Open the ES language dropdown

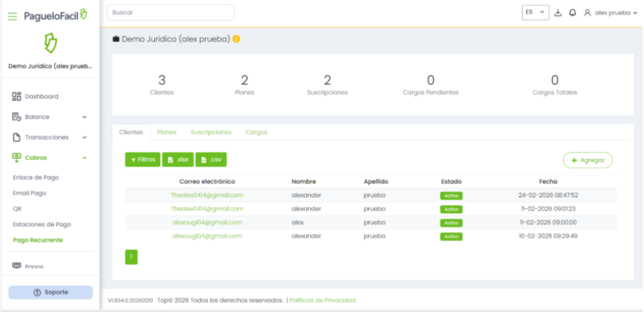pos(535,12)
